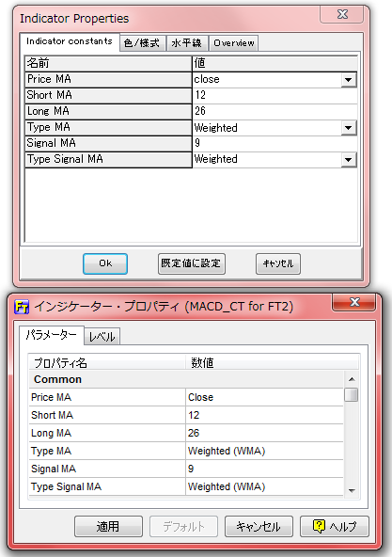
Task: Click the 適用 button
Action: (108, 526)
